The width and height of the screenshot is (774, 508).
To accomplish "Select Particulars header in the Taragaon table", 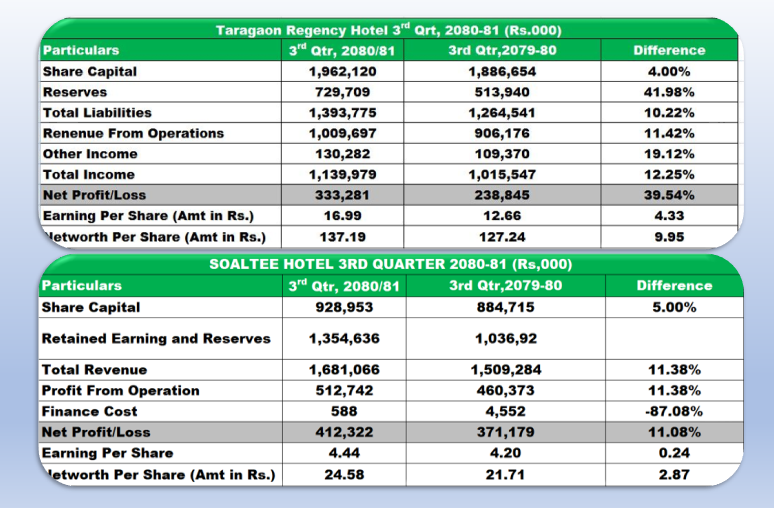I will click(x=81, y=50).
